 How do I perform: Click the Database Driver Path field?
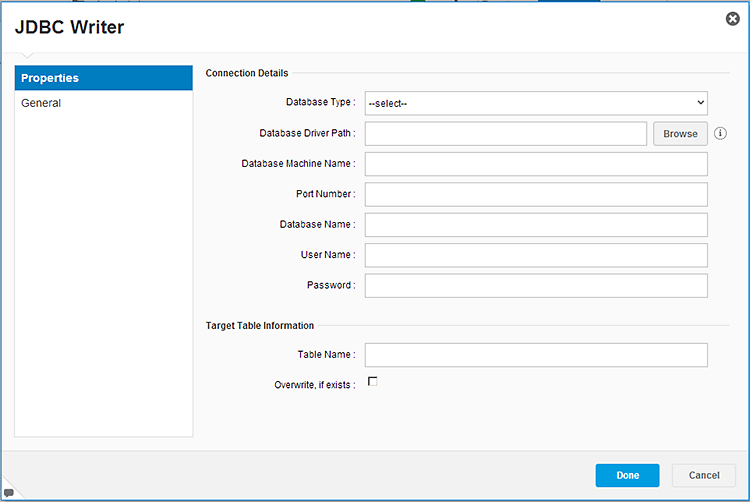pyautogui.click(x=506, y=134)
